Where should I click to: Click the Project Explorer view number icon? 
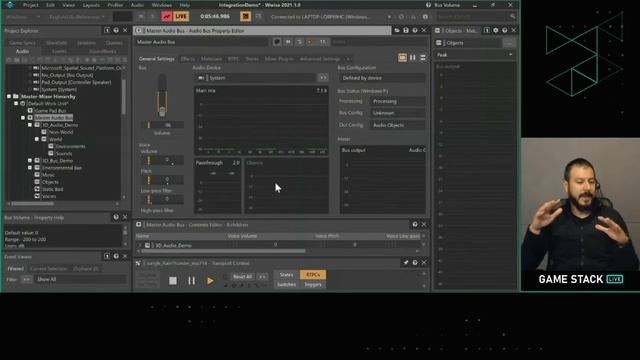[x=107, y=31]
